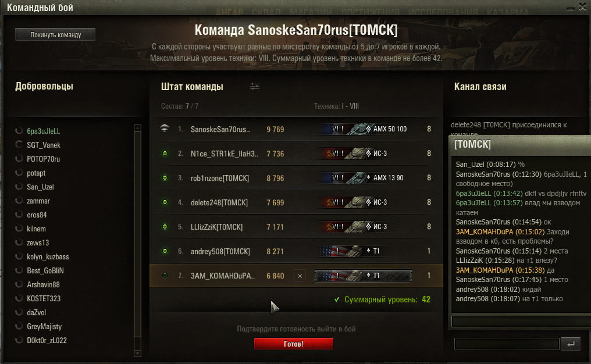Click status circle next to 6pa3uJIeLL volunteer

coord(19,131)
